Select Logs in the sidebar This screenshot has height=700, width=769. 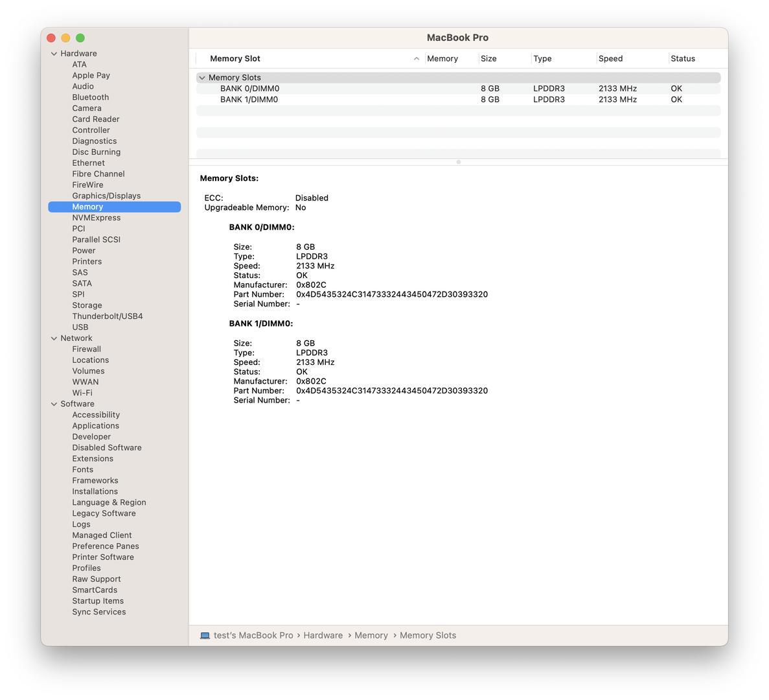(82, 524)
